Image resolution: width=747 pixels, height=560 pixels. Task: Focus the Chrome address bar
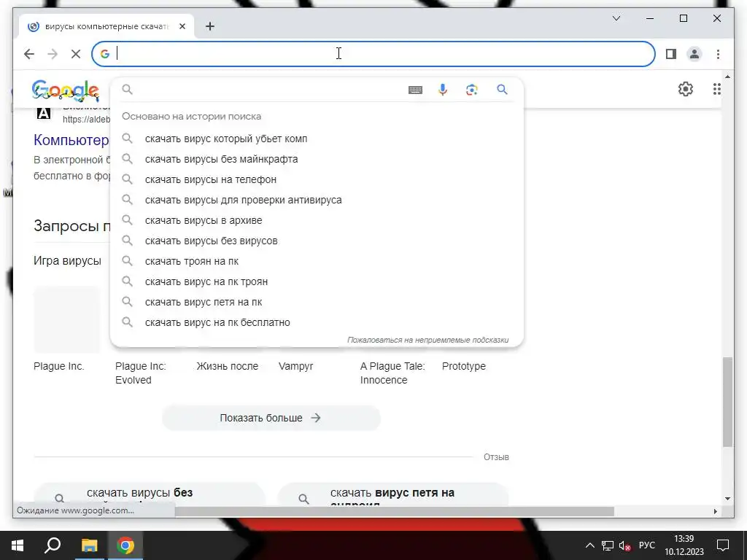373,54
